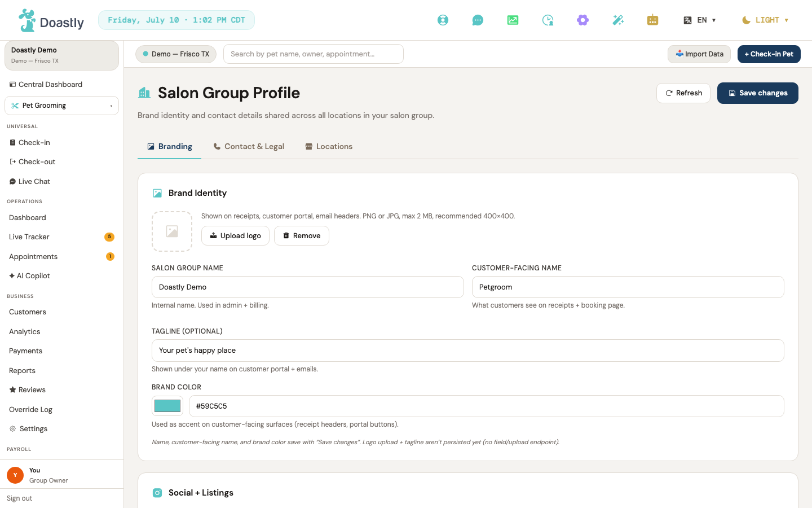Click the Import Data button
The image size is (812, 508).
pos(699,54)
